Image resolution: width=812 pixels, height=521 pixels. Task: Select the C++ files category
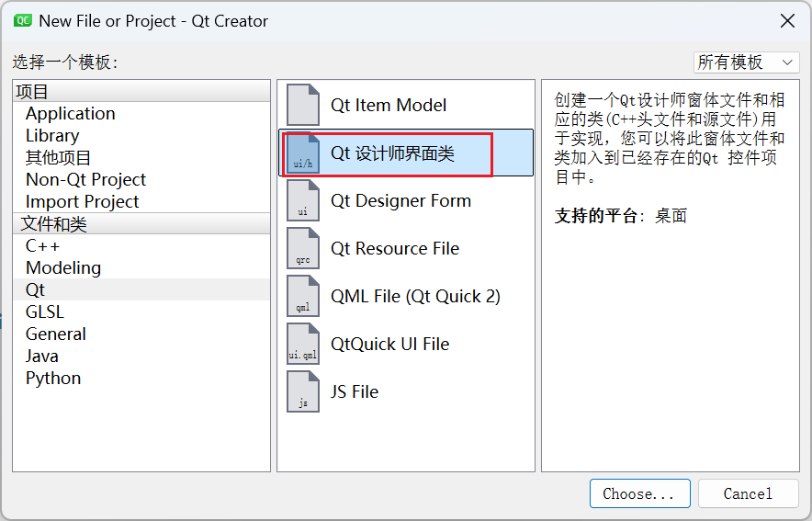click(x=141, y=245)
